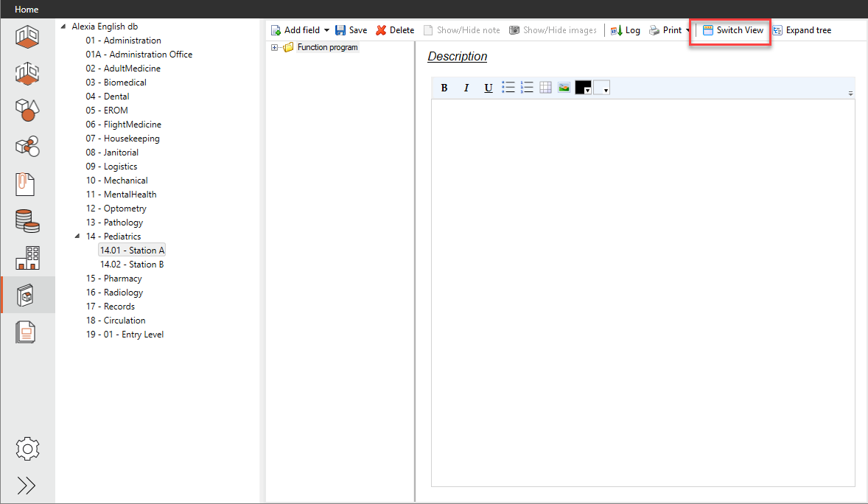This screenshot has width=868, height=504.
Task: Pick the black font color swatch
Action: pyautogui.click(x=581, y=88)
